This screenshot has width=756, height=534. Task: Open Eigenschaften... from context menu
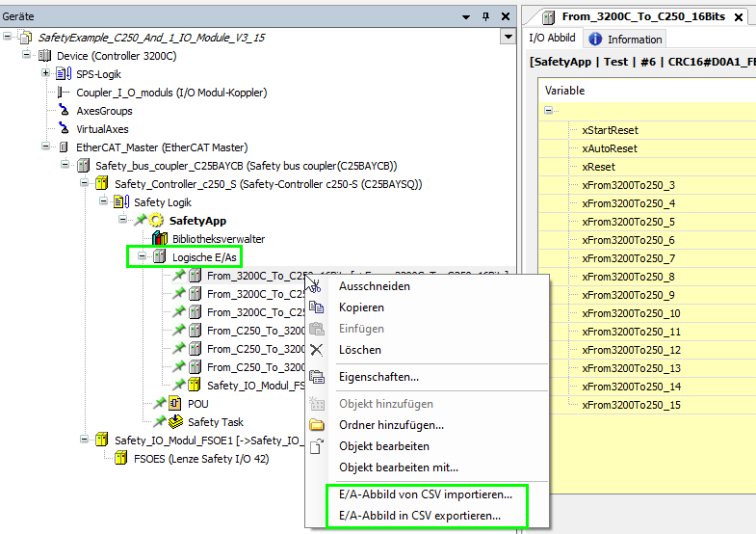coord(378,377)
